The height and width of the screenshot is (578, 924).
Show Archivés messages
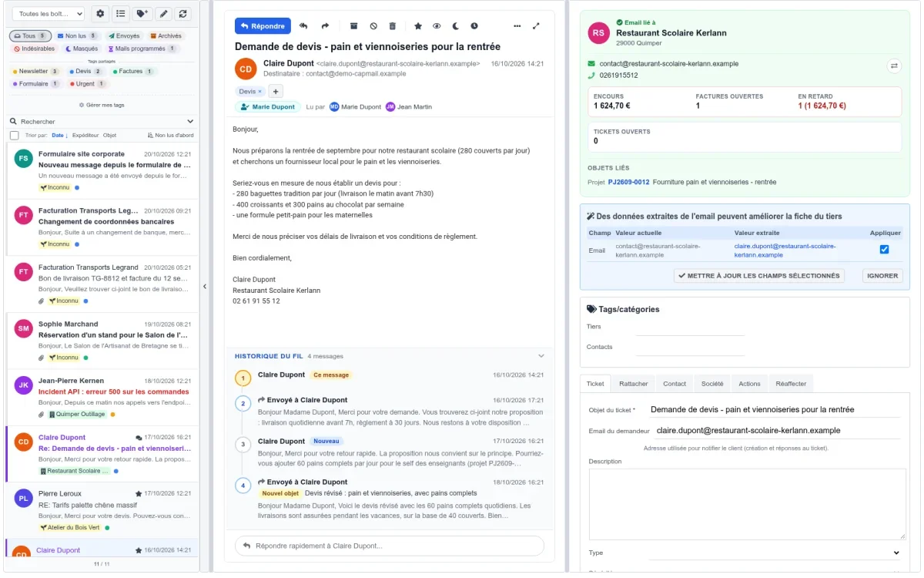pos(166,36)
